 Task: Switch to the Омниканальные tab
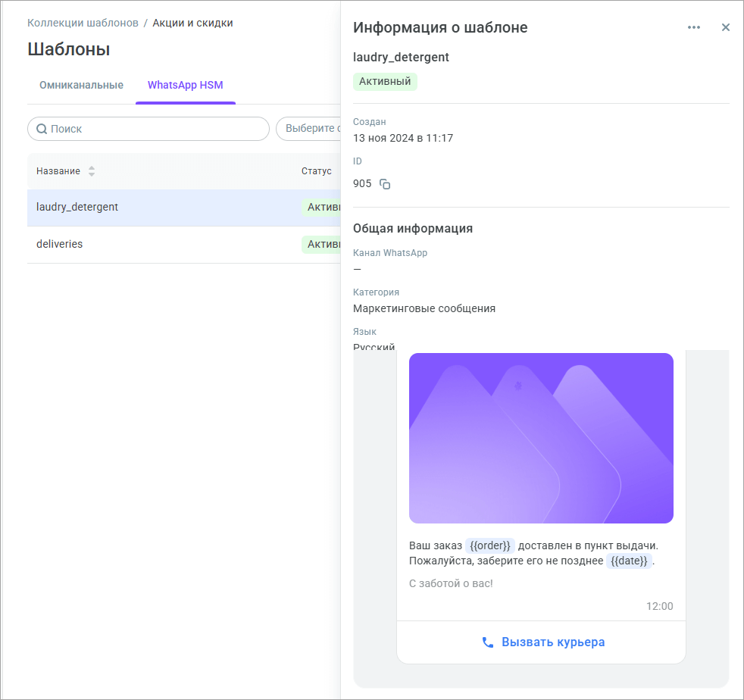coord(81,85)
